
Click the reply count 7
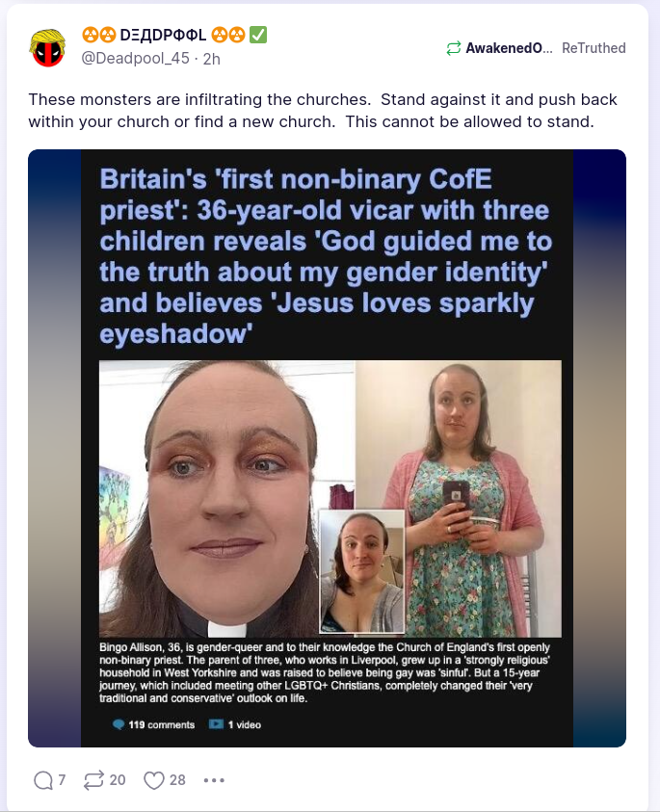coord(63,780)
